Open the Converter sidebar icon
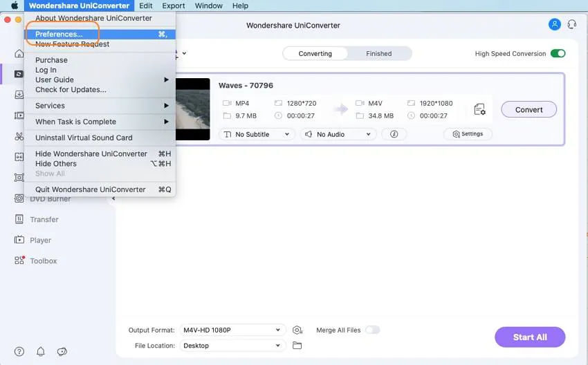Viewport: 588px width, 365px height. click(19, 74)
